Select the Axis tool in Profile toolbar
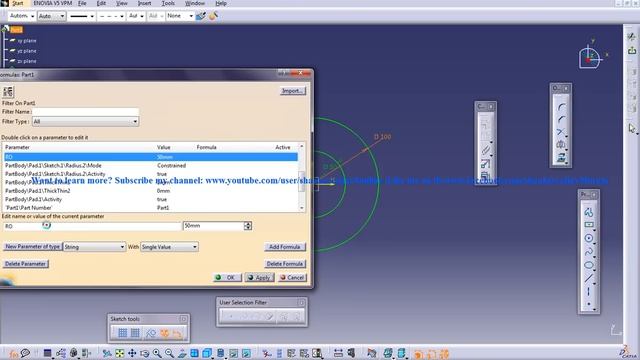The image size is (640, 360). (x=589, y=291)
